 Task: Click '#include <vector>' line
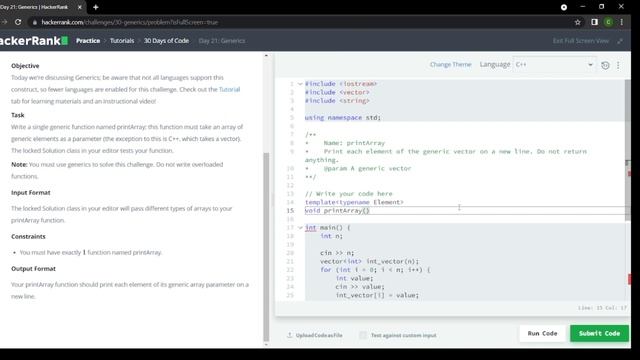click(337, 92)
